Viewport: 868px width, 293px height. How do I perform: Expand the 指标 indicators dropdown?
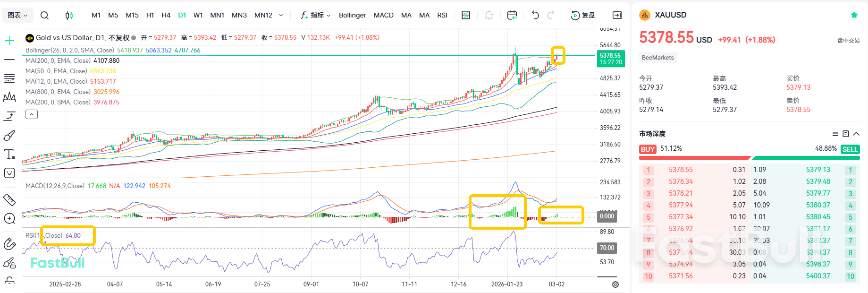pyautogui.click(x=316, y=15)
